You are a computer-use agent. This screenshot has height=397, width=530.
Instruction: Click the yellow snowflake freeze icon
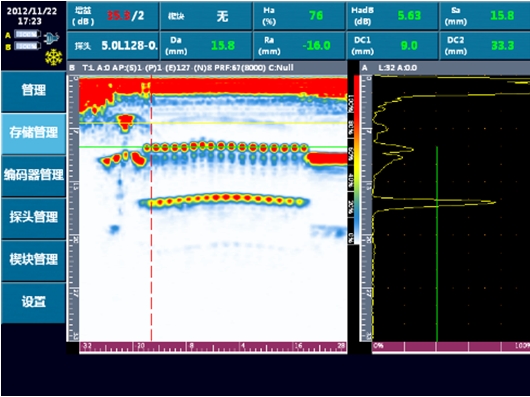[54, 57]
